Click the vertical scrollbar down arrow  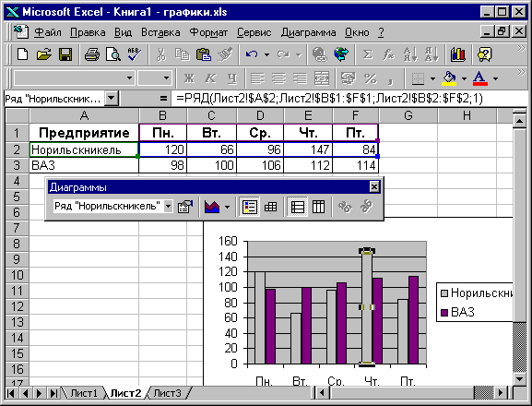[x=519, y=378]
